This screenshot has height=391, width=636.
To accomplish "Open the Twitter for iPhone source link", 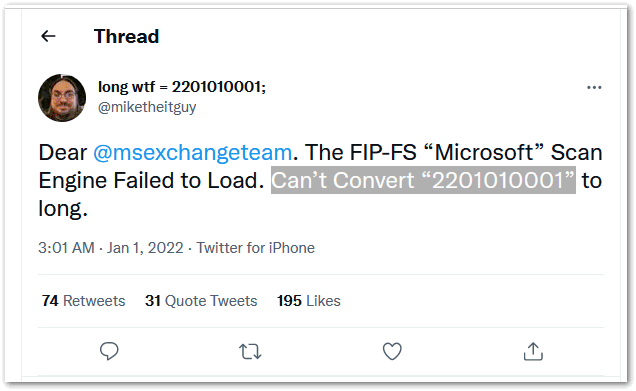I will (256, 248).
